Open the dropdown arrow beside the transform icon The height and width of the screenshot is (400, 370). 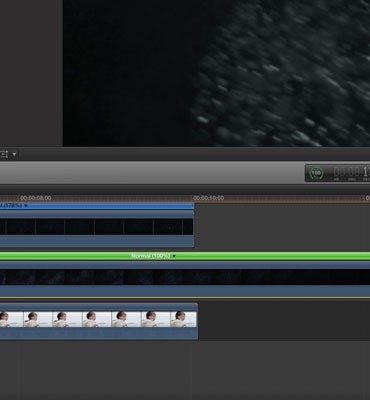(14, 154)
